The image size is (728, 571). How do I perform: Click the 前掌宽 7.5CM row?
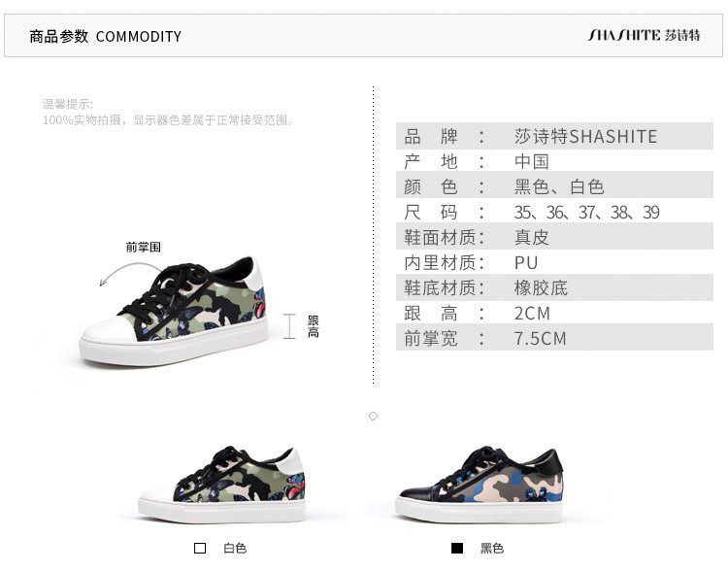coord(554,338)
